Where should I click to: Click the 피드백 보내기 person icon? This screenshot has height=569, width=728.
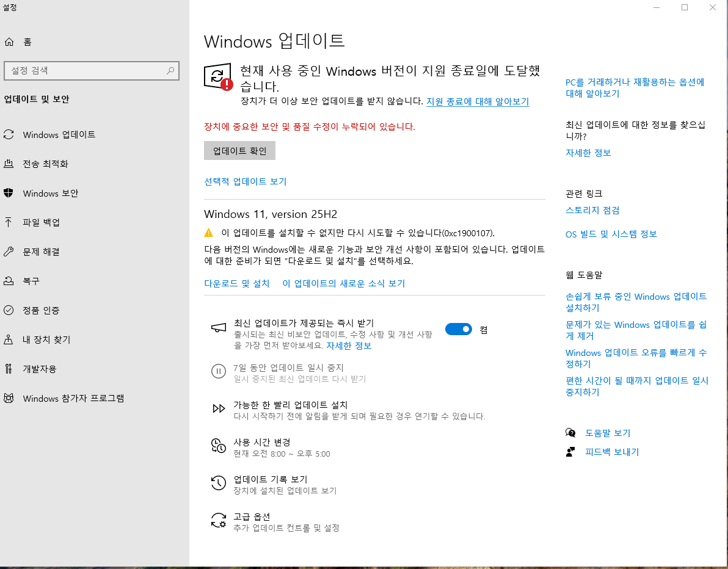click(570, 452)
